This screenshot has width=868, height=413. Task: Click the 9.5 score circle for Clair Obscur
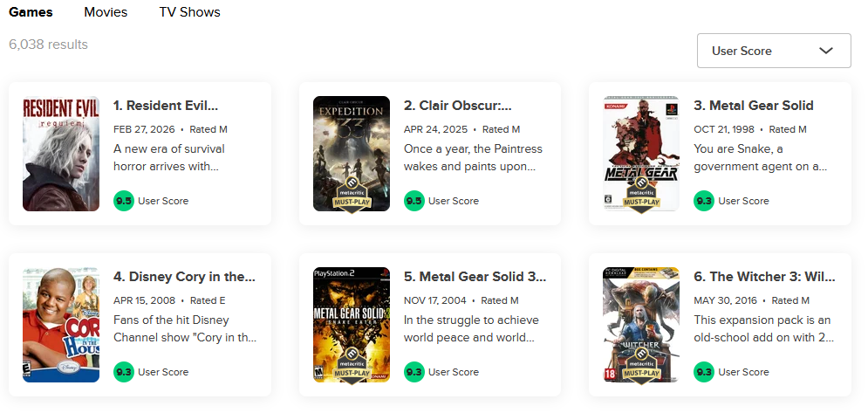pyautogui.click(x=414, y=201)
